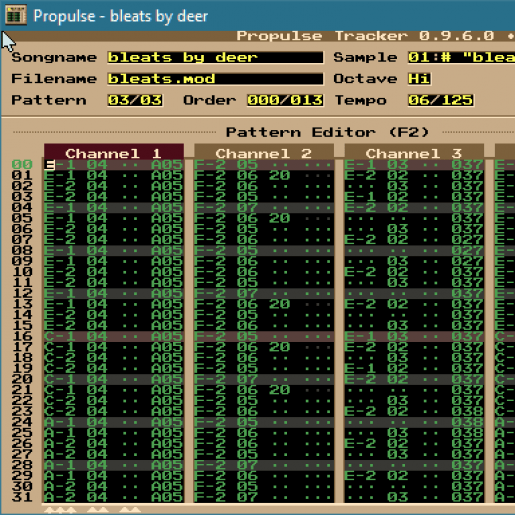
Task: Select the Channel 1 header
Action: point(114,153)
